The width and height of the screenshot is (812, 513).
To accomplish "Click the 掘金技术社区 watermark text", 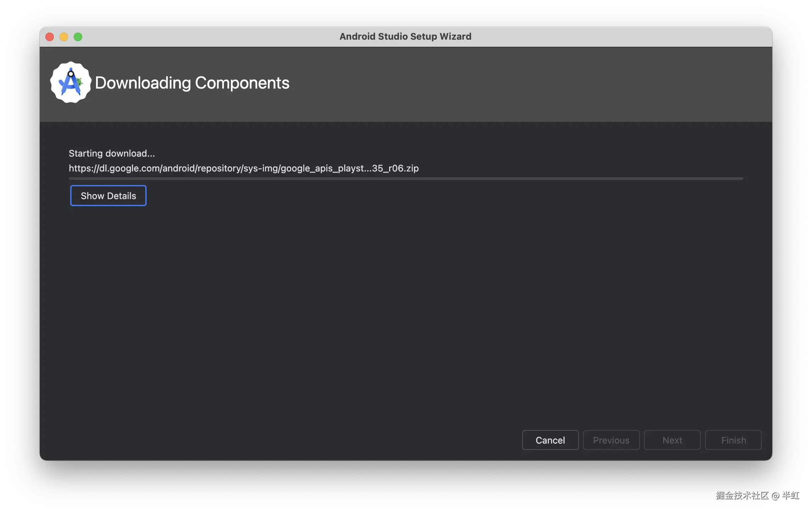I will (x=741, y=495).
